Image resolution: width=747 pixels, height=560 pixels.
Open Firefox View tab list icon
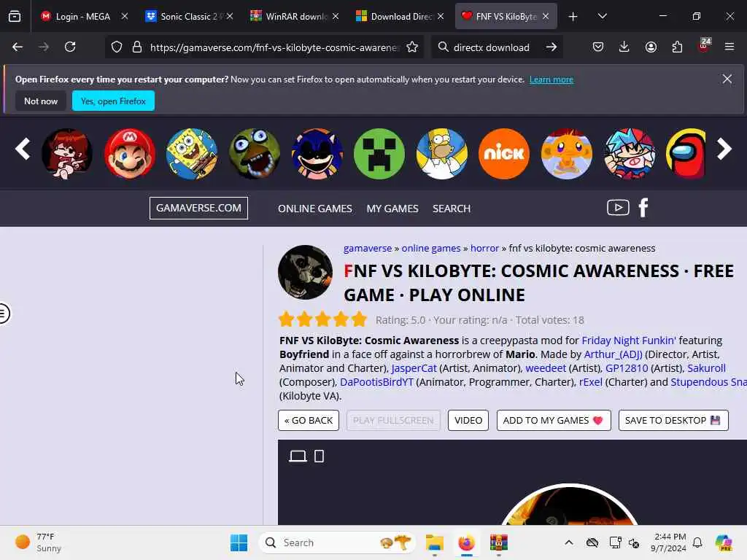(15, 17)
